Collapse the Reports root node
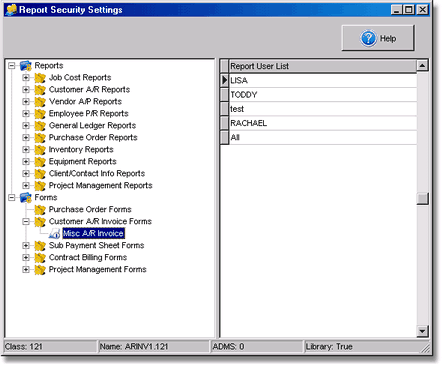The width and height of the screenshot is (443, 366). click(x=12, y=66)
